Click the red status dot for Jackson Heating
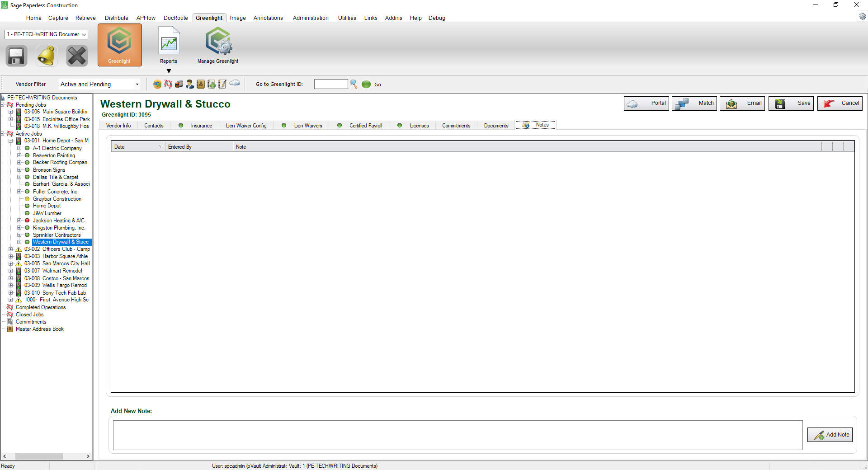The width and height of the screenshot is (868, 470). point(27,221)
